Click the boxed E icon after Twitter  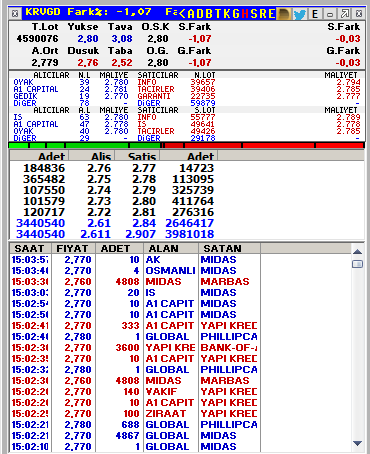pos(315,14)
